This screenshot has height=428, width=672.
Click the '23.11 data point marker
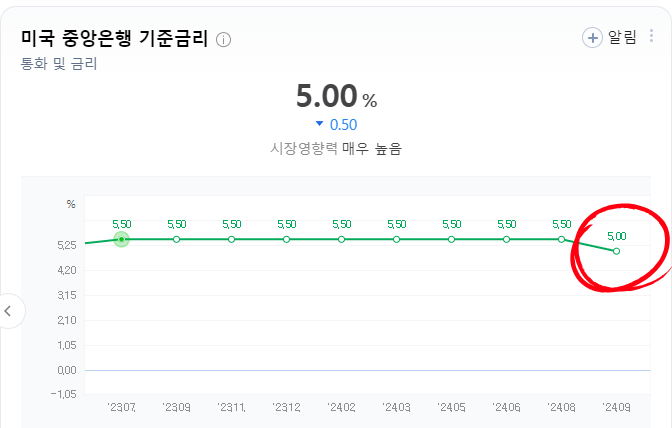pyautogui.click(x=231, y=240)
